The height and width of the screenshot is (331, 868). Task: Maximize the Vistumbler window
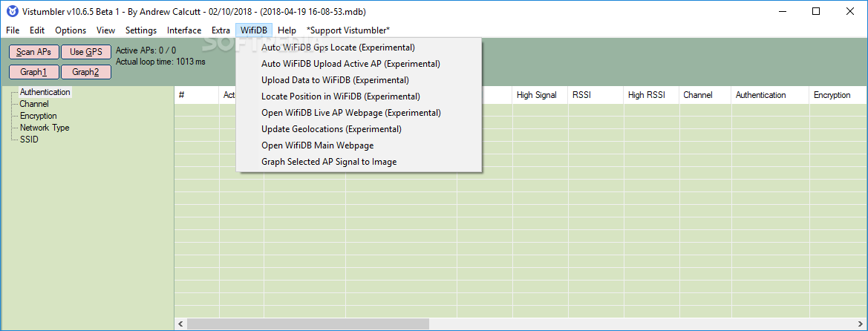coord(815,11)
